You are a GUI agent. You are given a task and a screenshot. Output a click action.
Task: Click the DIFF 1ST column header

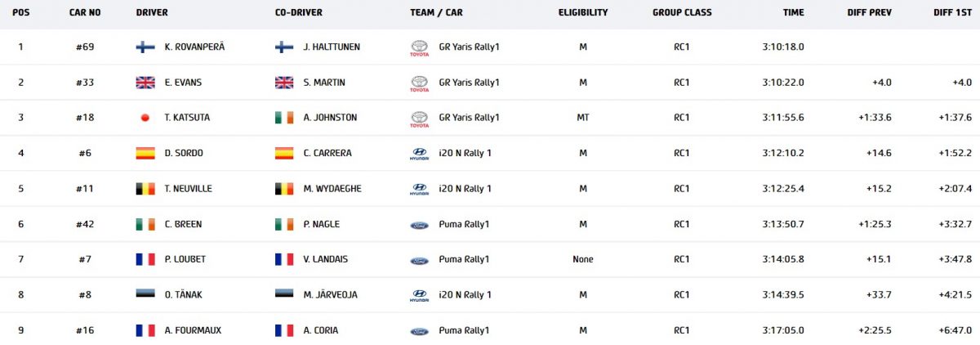(x=952, y=12)
